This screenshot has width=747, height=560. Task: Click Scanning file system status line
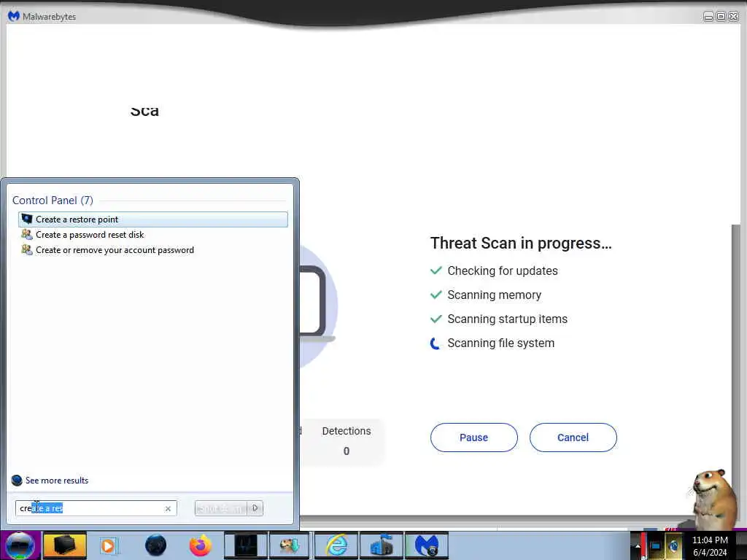click(x=492, y=343)
